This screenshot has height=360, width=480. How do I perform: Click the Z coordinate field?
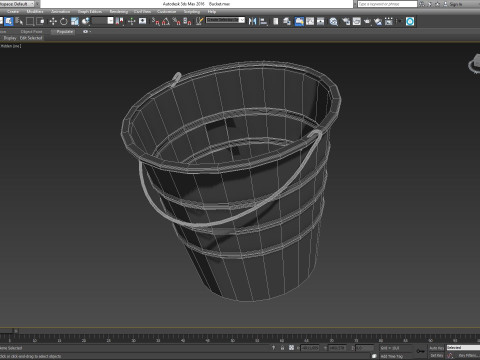click(x=364, y=348)
